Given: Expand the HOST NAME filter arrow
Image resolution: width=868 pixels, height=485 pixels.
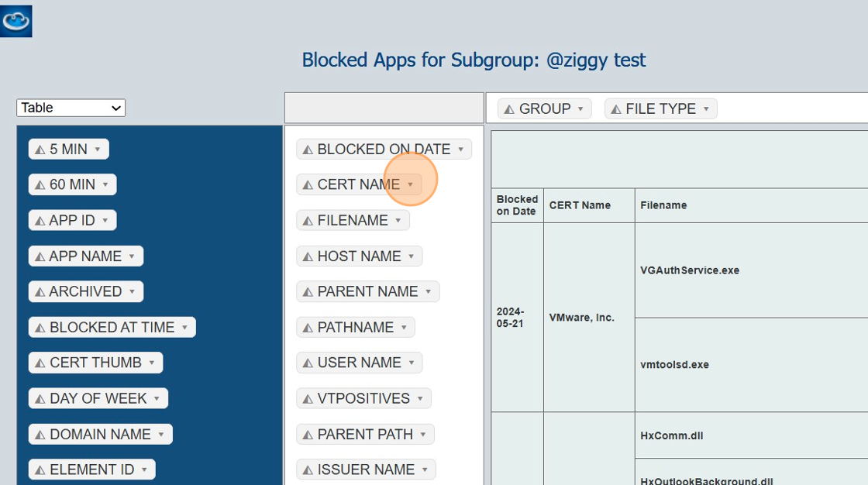Looking at the screenshot, I should [411, 256].
